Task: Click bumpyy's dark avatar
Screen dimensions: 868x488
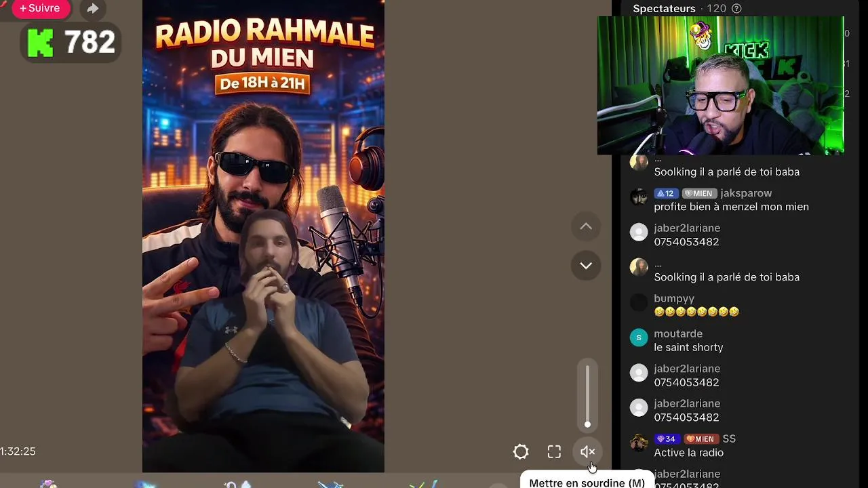Action: tap(639, 302)
